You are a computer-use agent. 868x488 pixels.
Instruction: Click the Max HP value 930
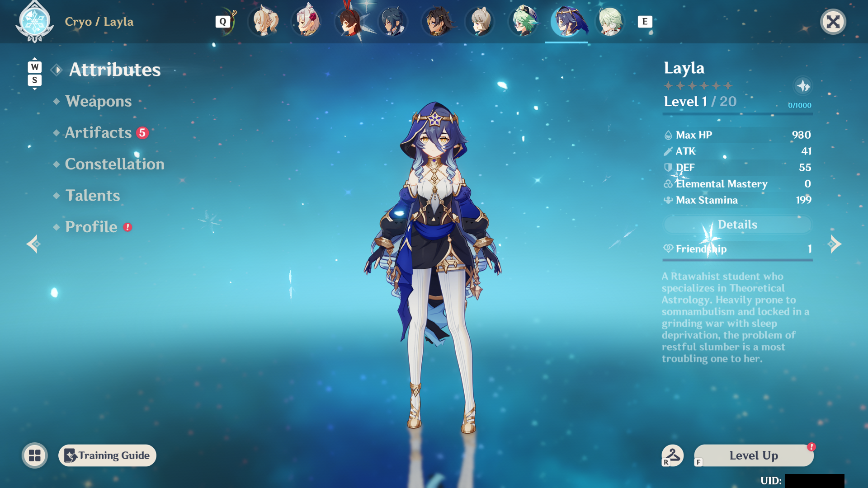click(802, 135)
